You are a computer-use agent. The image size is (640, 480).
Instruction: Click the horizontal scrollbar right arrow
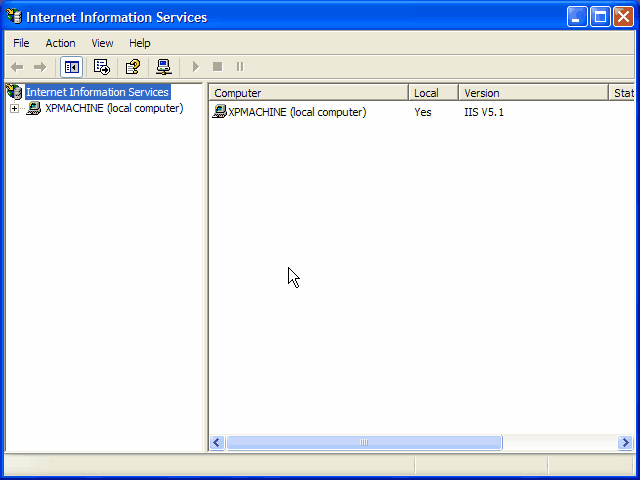point(625,442)
